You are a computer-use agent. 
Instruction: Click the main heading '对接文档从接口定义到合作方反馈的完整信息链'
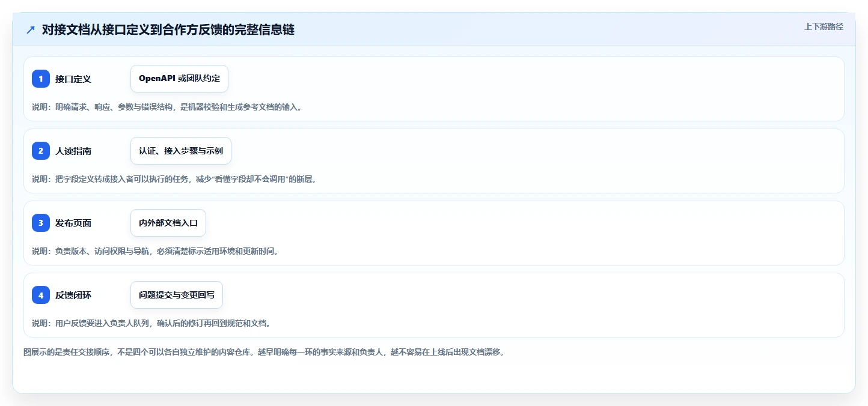pos(168,29)
